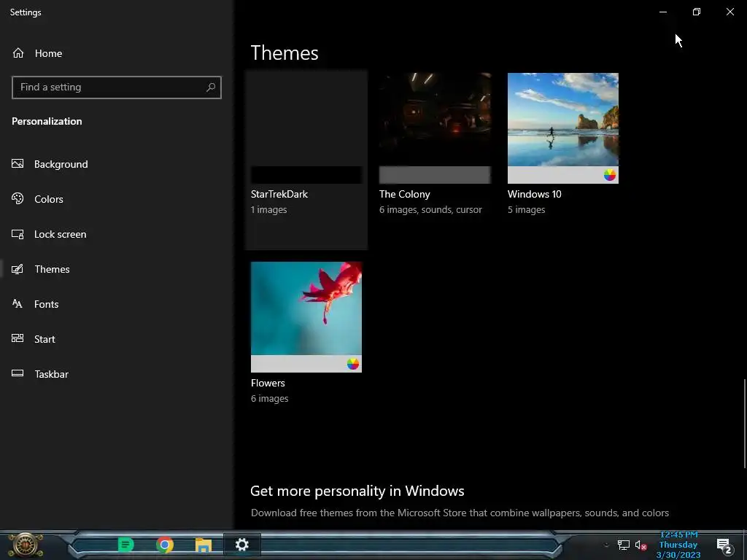Open the notification center icon
The height and width of the screenshot is (560, 747).
tap(724, 545)
